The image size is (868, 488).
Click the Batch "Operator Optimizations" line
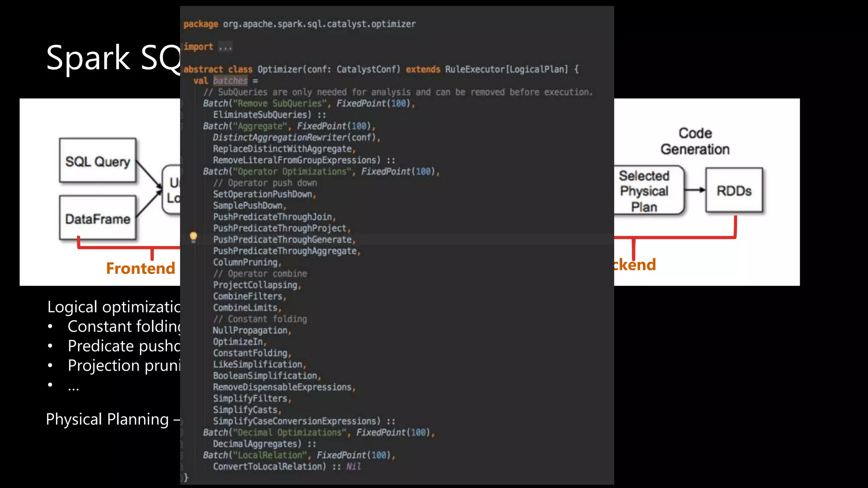(x=321, y=172)
